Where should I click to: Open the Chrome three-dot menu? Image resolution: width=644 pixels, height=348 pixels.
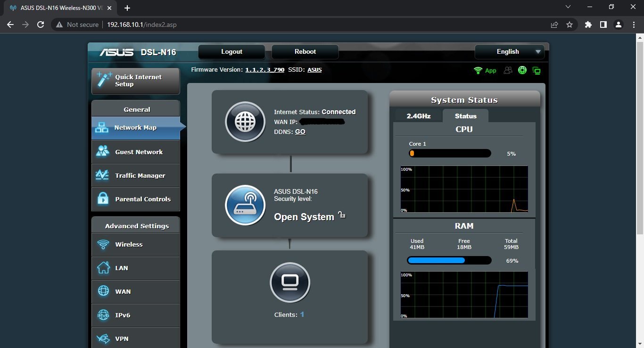click(x=633, y=25)
